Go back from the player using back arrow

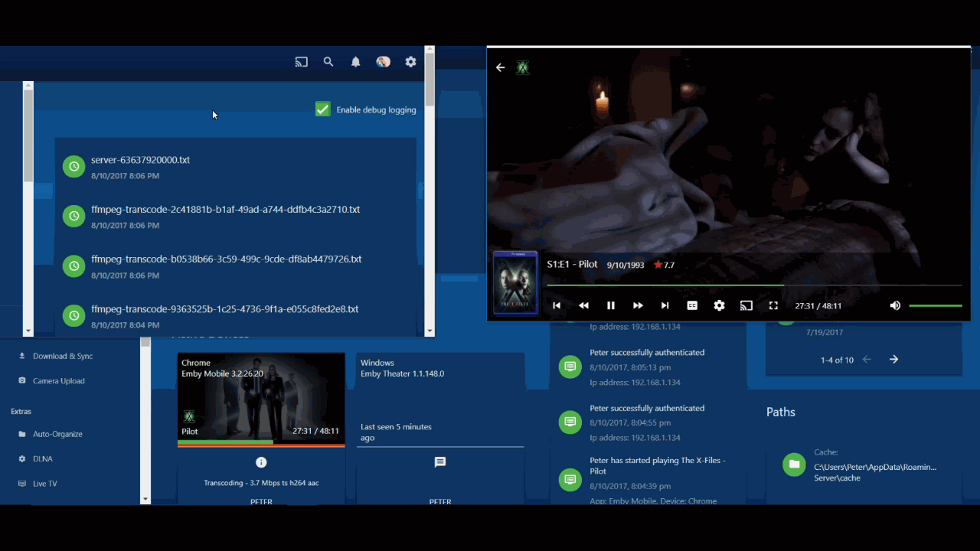pos(500,67)
